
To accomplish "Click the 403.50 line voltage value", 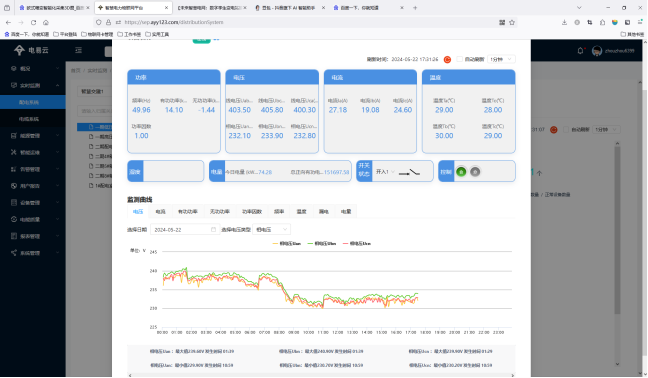I will [x=240, y=110].
